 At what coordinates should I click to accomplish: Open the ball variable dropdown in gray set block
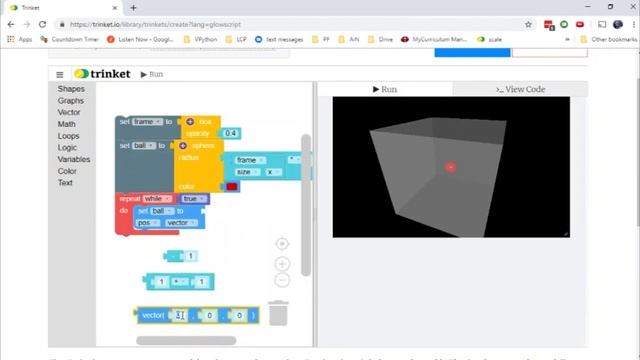point(144,145)
